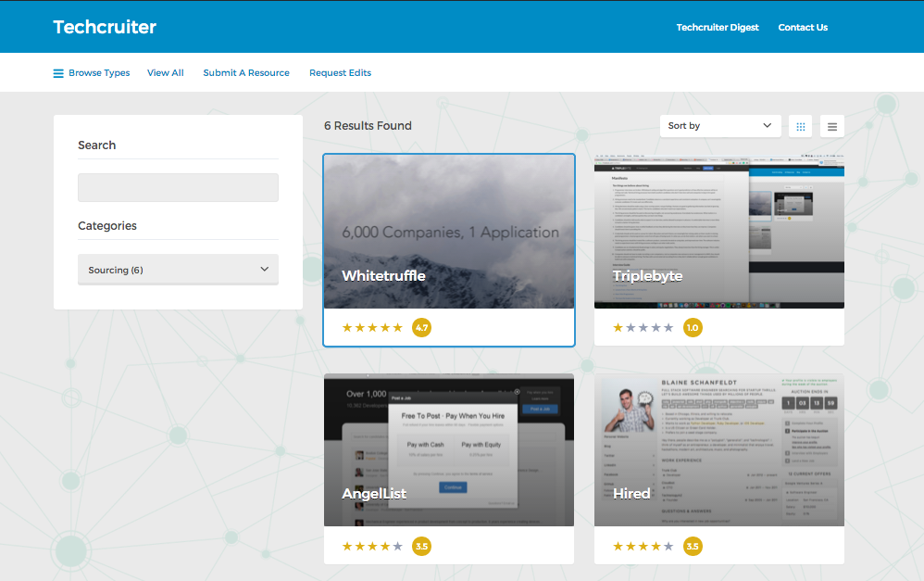Click Triplebyte's 1.0 rating badge
Screen dimensions: 924x581
point(693,327)
